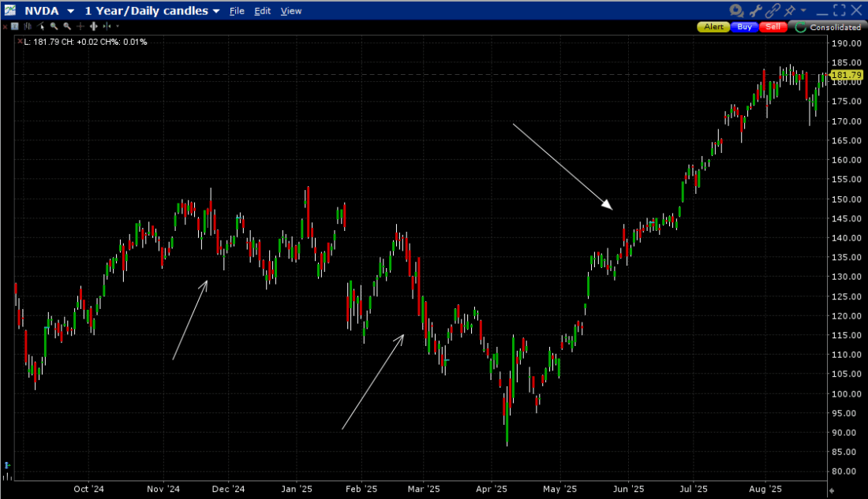
Task: Open the NVDA symbol dropdown
Action: [x=71, y=11]
